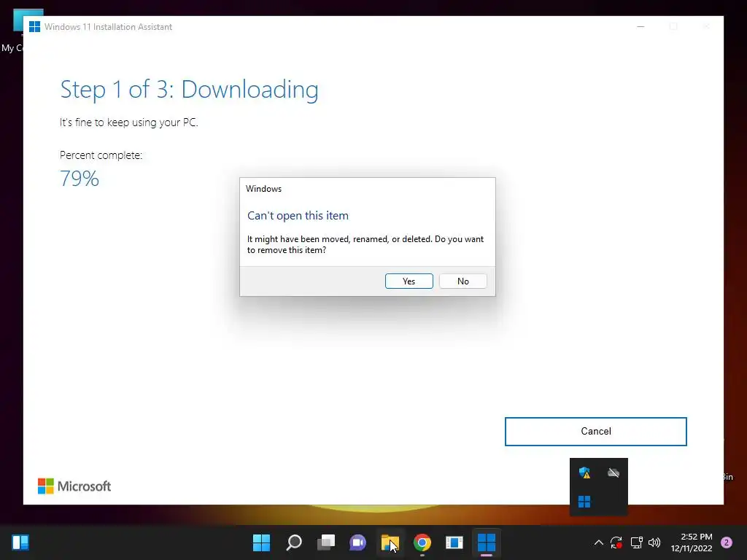Cancel the Windows 11 download
Image resolution: width=747 pixels, height=560 pixels.
coord(595,432)
